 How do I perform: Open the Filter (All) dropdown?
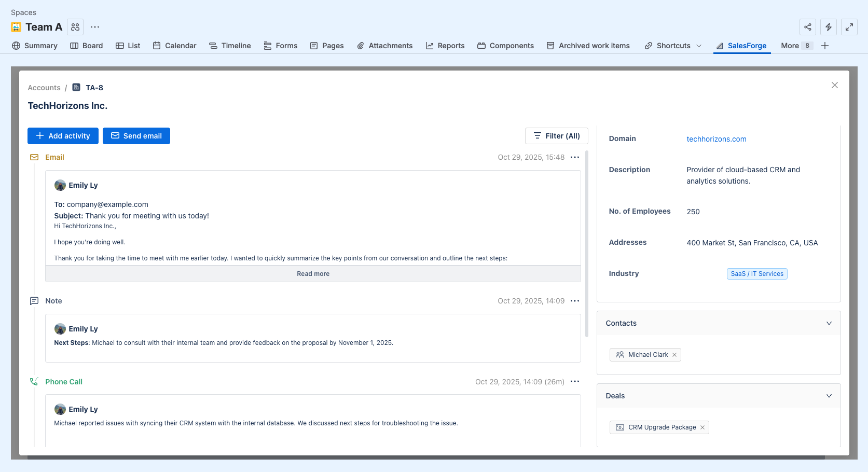[x=556, y=136]
